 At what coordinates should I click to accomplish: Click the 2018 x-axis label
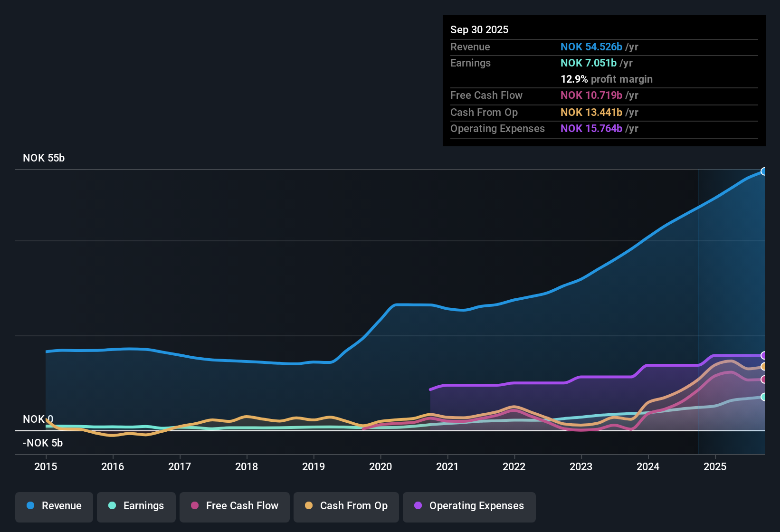pos(247,466)
